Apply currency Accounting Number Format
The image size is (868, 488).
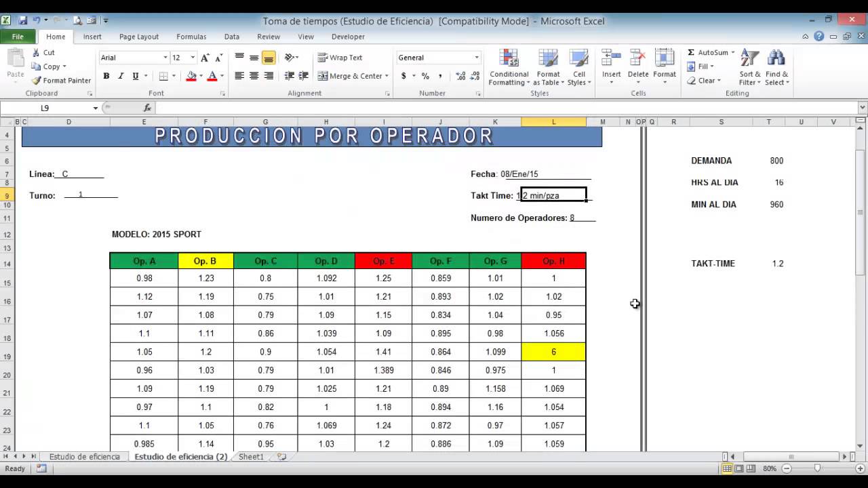click(403, 76)
